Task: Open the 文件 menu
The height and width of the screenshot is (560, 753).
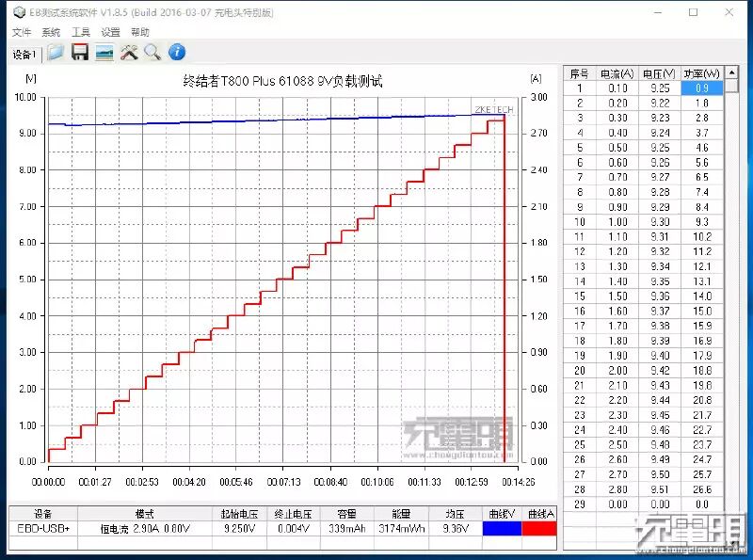Action: point(21,32)
